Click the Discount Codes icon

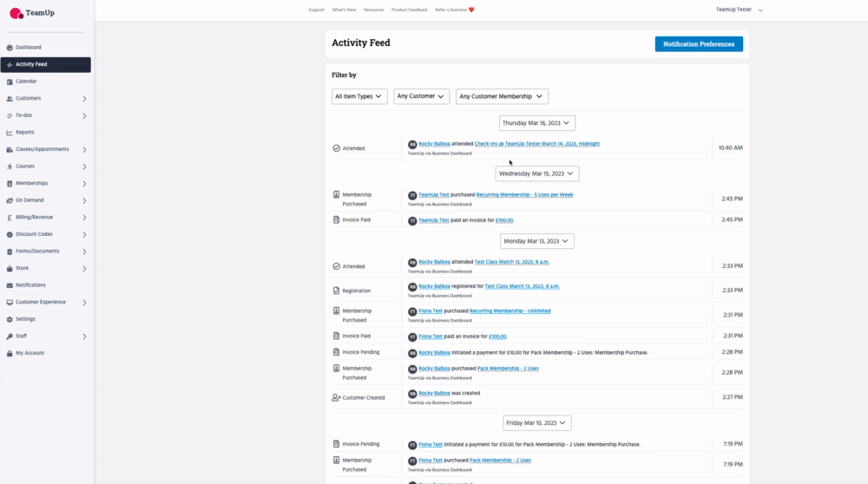10,234
